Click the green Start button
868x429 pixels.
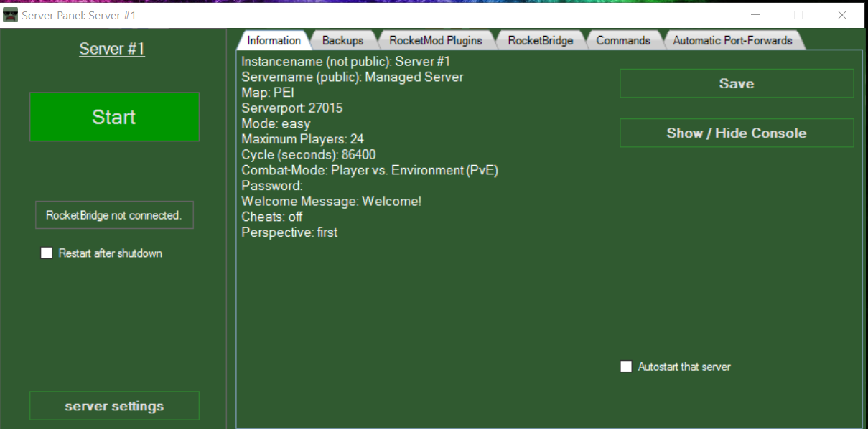click(114, 117)
